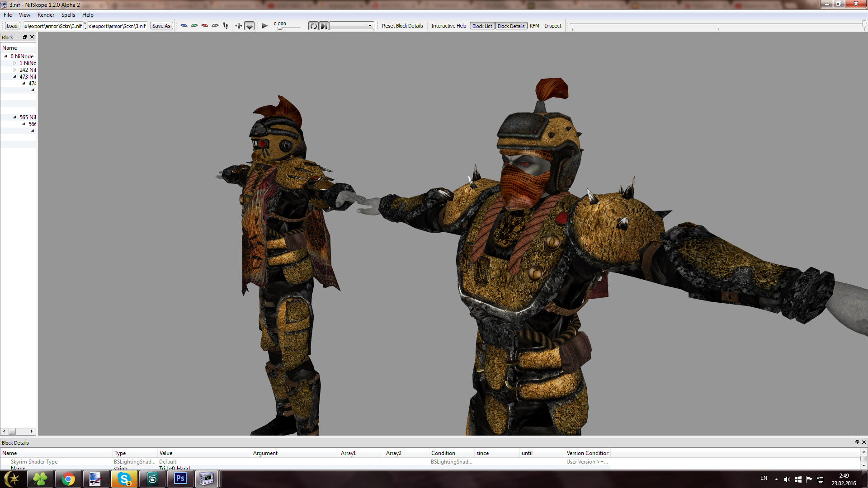Activate the footsteps walk view icon
Viewport: 868px width, 488px height.
226,26
